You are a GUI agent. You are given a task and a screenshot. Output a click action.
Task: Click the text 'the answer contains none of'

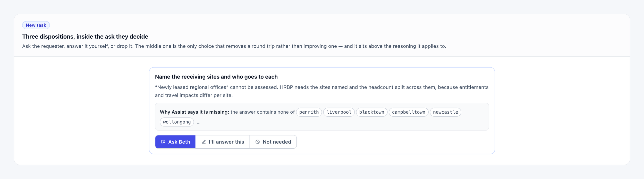click(262, 112)
